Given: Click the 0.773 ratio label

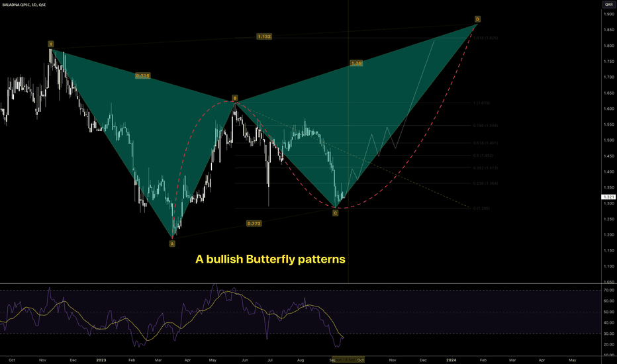Looking at the screenshot, I should click(254, 224).
